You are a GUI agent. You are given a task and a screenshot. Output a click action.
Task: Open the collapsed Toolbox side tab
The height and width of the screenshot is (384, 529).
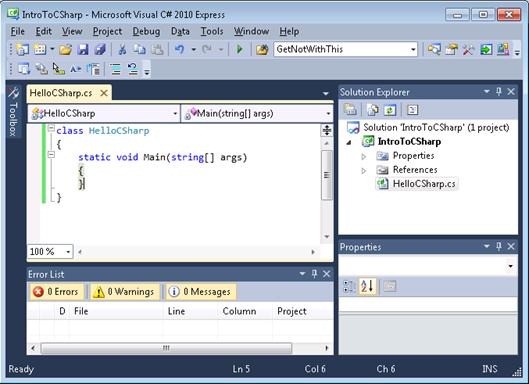13,113
